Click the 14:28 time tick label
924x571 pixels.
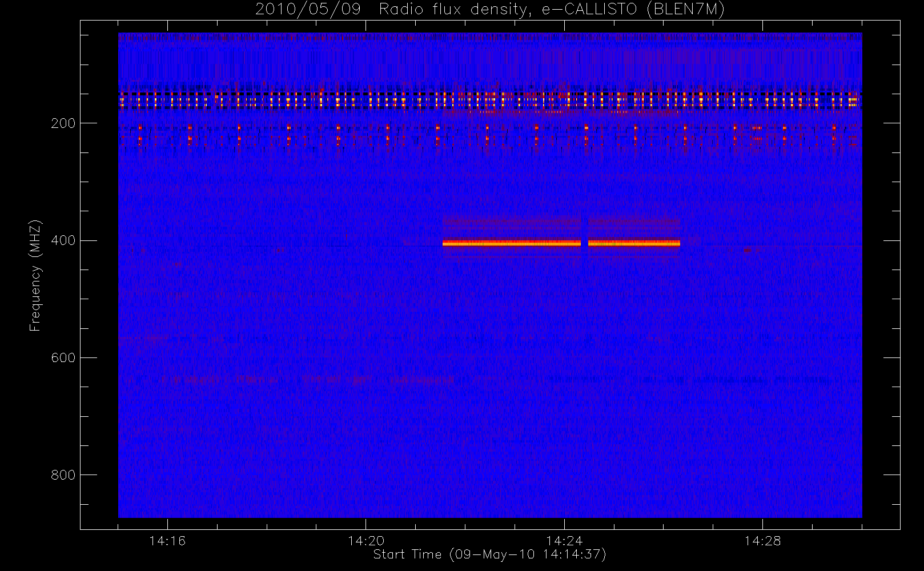[762, 541]
